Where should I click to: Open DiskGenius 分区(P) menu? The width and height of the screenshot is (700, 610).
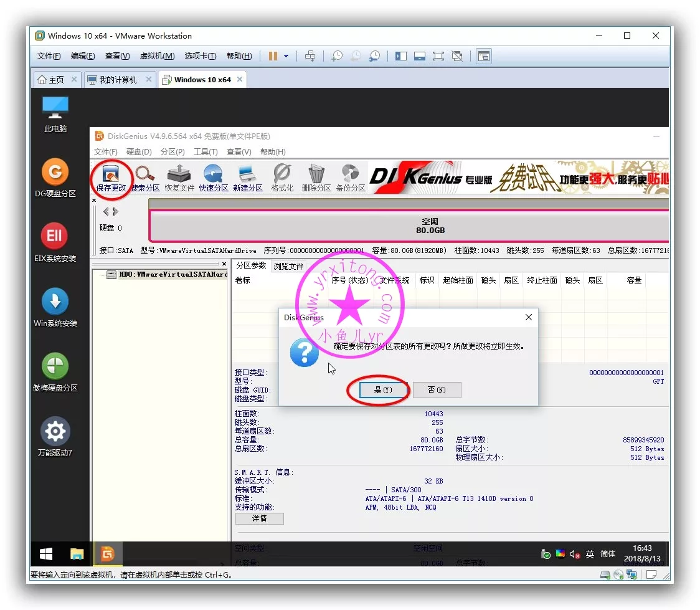point(173,152)
